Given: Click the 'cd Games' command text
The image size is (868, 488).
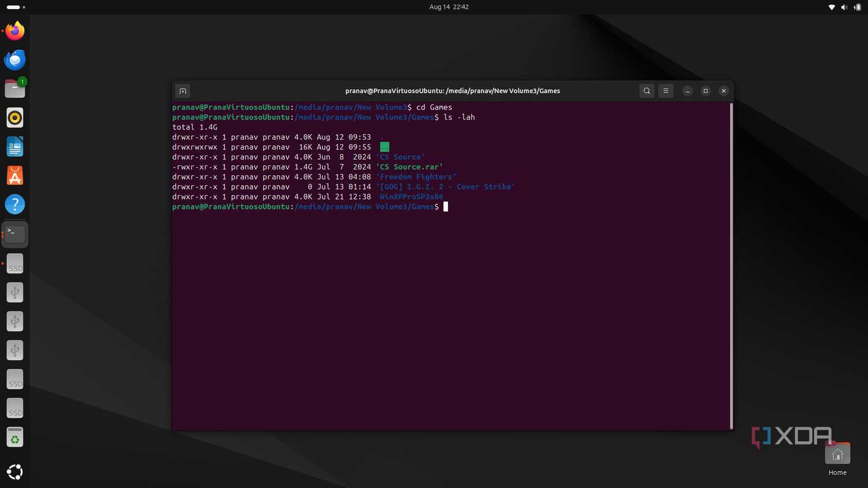Looking at the screenshot, I should point(434,108).
